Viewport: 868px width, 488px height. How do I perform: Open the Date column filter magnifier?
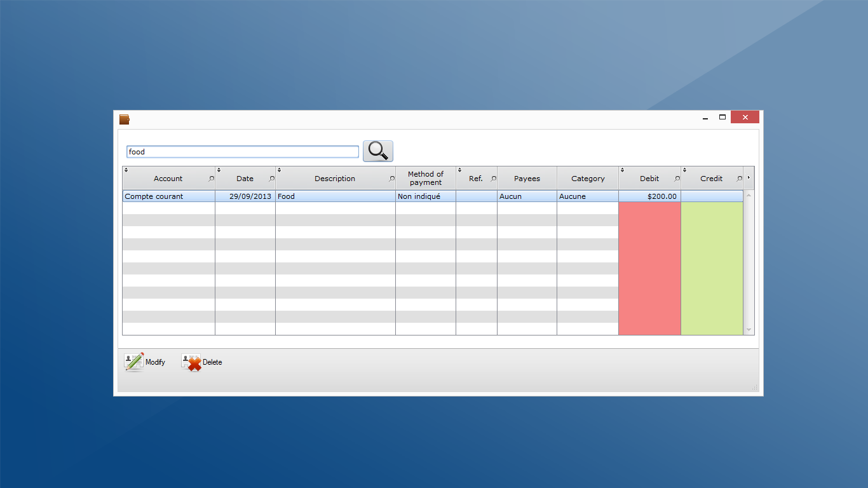pos(272,179)
